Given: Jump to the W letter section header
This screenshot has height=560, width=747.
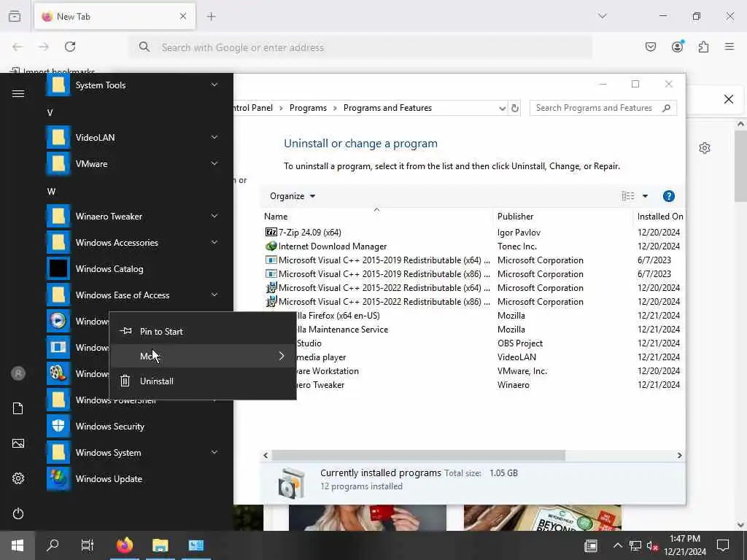Looking at the screenshot, I should [52, 192].
